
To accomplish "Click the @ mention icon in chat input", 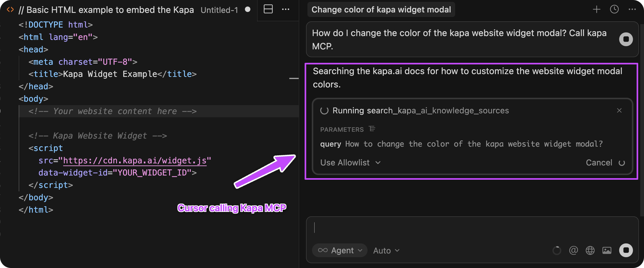I will (573, 250).
